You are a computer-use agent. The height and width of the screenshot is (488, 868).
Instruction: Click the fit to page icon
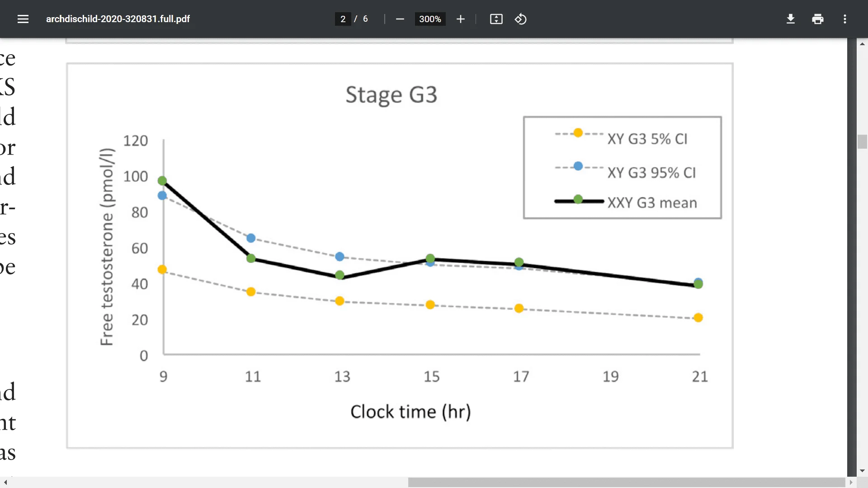tap(496, 19)
